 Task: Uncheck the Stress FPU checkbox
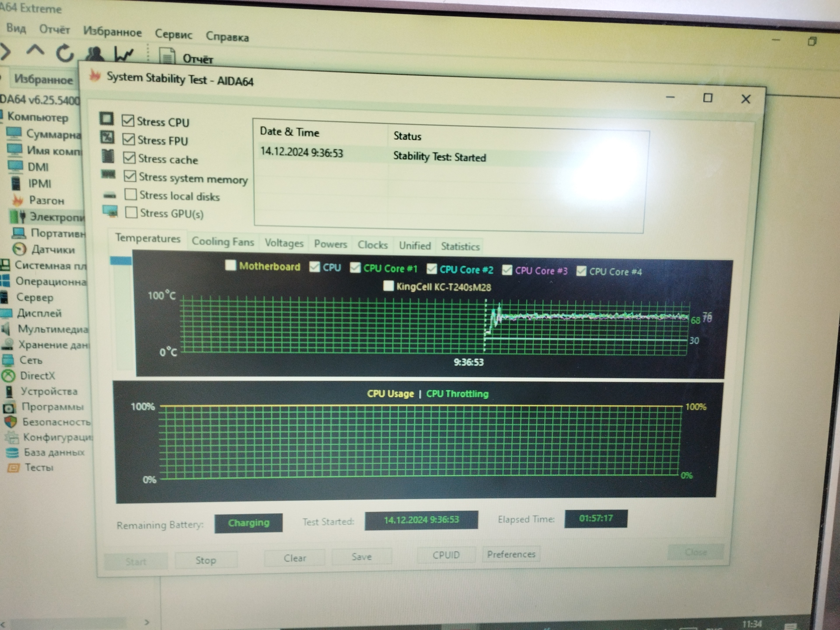click(x=129, y=139)
